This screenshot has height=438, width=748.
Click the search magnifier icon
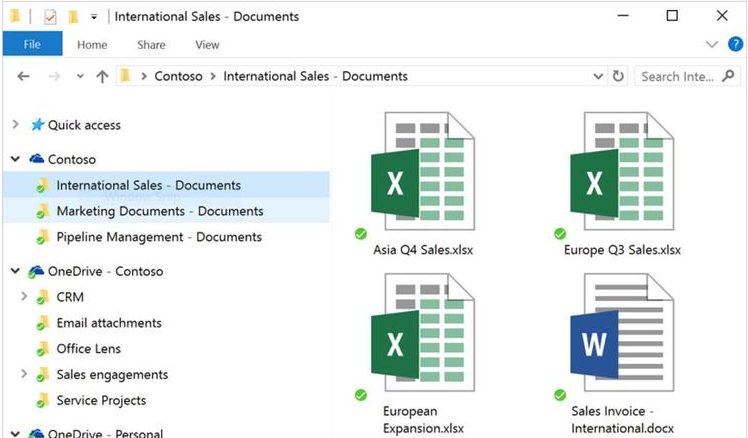728,76
